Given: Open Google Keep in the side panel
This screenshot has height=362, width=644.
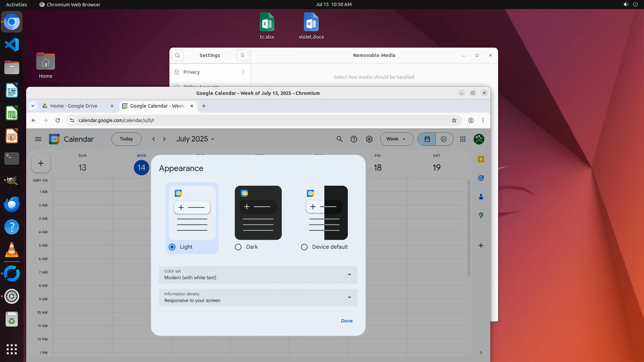Looking at the screenshot, I should coord(481,160).
